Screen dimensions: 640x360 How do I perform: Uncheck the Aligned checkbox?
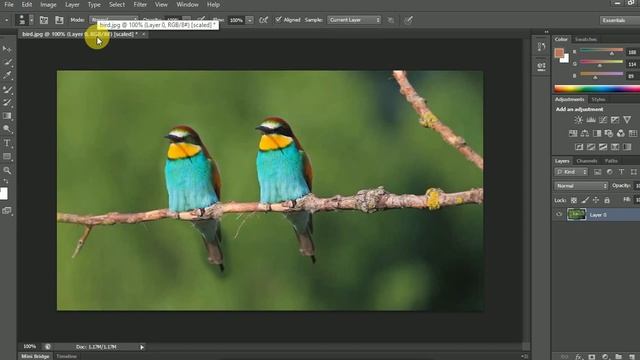(278, 20)
